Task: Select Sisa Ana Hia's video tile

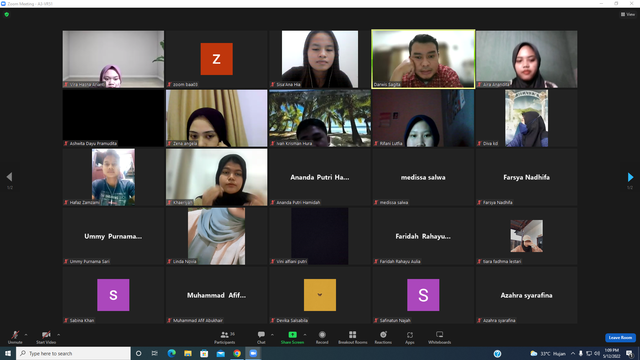Action: click(x=320, y=59)
